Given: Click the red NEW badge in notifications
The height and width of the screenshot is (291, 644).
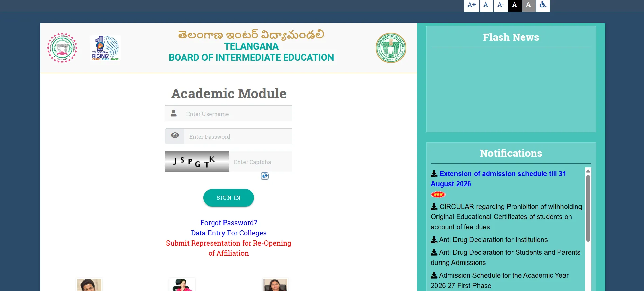Looking at the screenshot, I should (438, 194).
